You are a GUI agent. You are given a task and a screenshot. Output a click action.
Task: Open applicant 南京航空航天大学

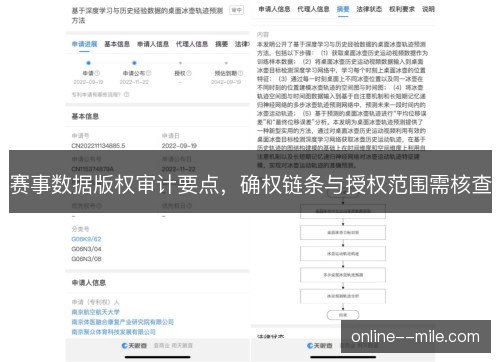click(96, 312)
